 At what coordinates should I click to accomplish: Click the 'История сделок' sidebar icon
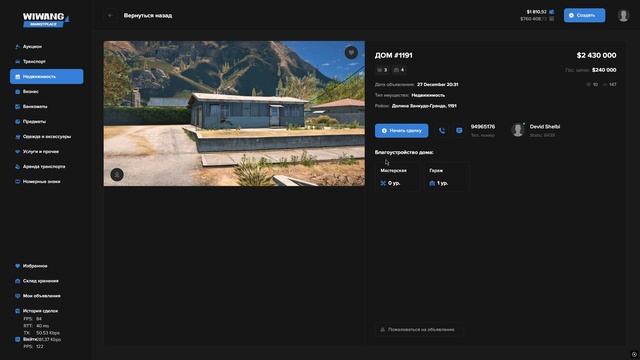point(18,311)
